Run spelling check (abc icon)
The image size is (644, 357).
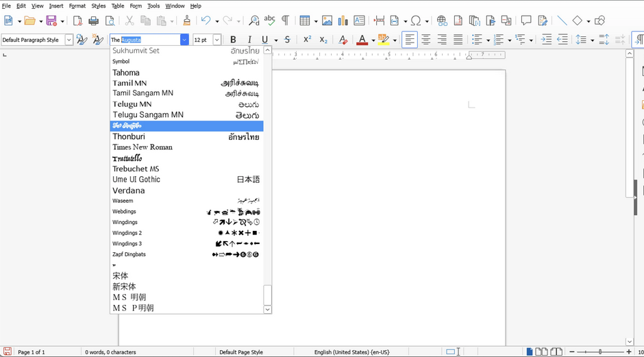click(269, 20)
